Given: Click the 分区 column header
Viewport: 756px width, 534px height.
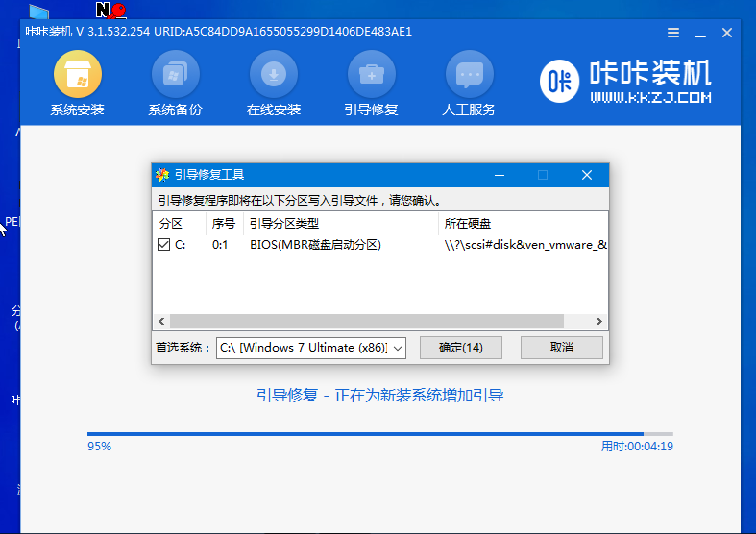Looking at the screenshot, I should click(x=180, y=224).
